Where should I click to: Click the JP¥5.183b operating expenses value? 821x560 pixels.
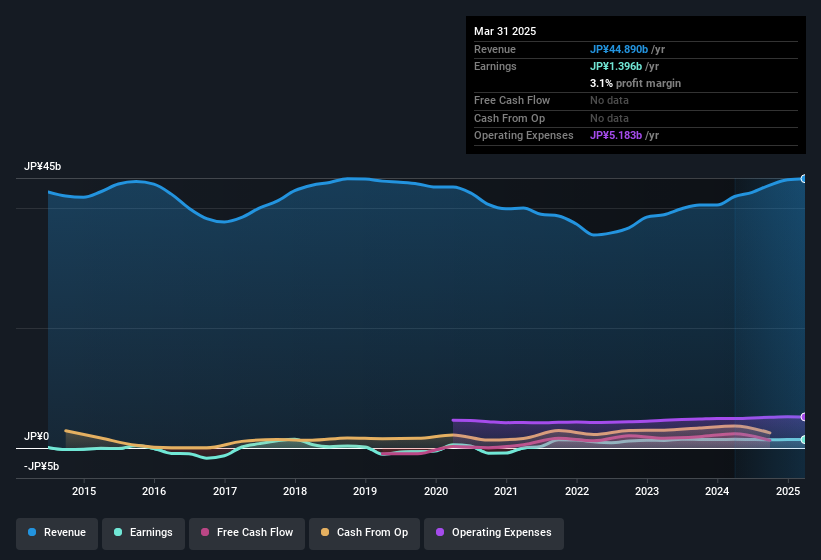coord(616,136)
